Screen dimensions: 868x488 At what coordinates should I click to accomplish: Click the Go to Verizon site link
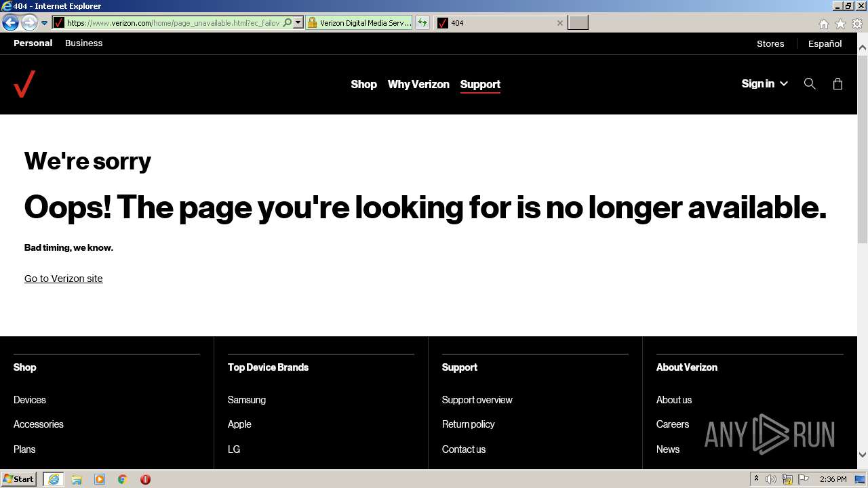[63, 279]
